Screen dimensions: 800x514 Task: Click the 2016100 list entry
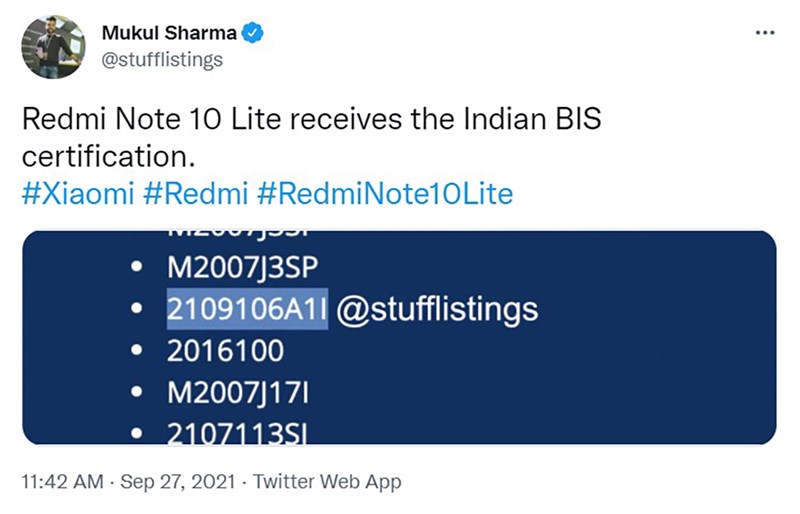(225, 351)
